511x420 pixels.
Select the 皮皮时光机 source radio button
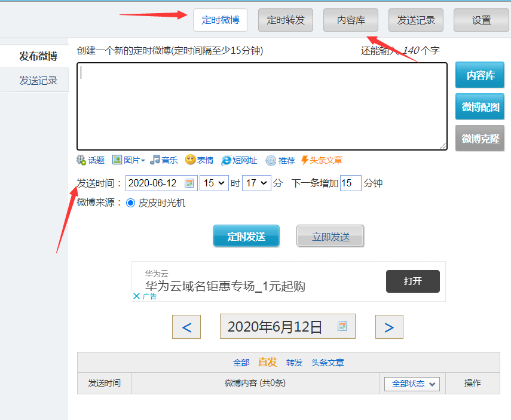click(131, 203)
